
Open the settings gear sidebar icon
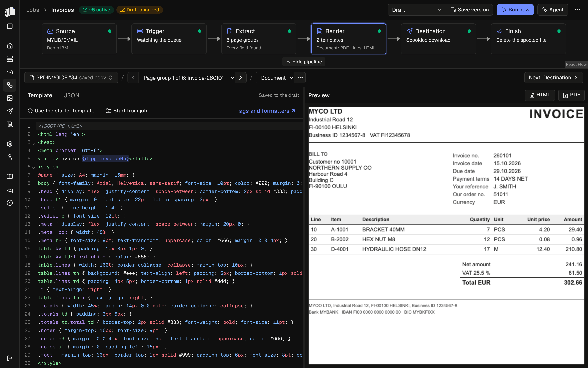10,144
